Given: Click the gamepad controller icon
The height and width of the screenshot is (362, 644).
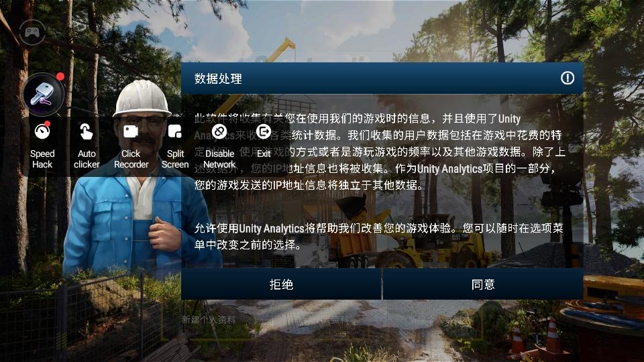Looking at the screenshot, I should (32, 31).
